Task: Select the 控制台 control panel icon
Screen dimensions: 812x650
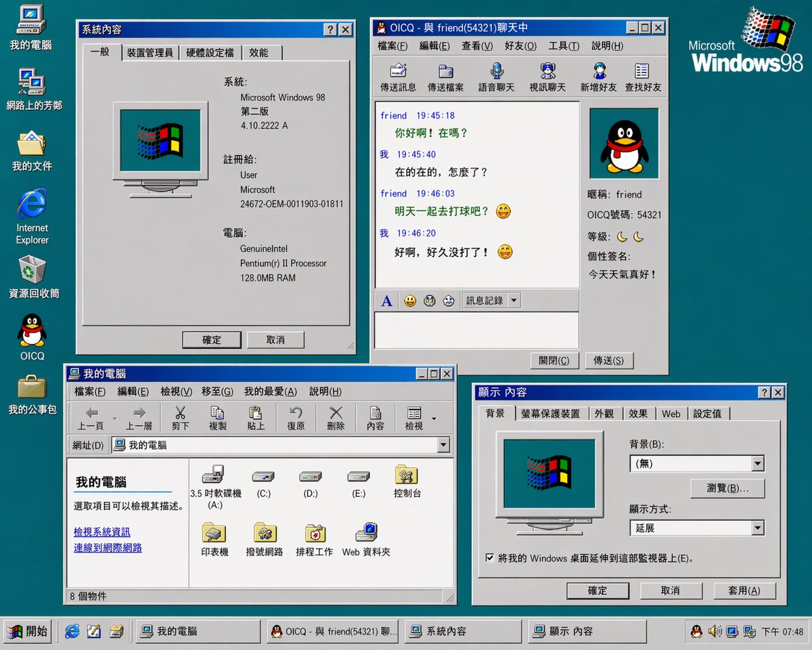Action: [x=407, y=481]
